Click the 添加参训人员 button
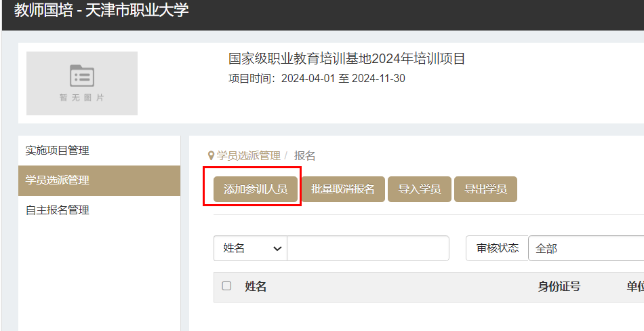The image size is (644, 331). tap(255, 189)
